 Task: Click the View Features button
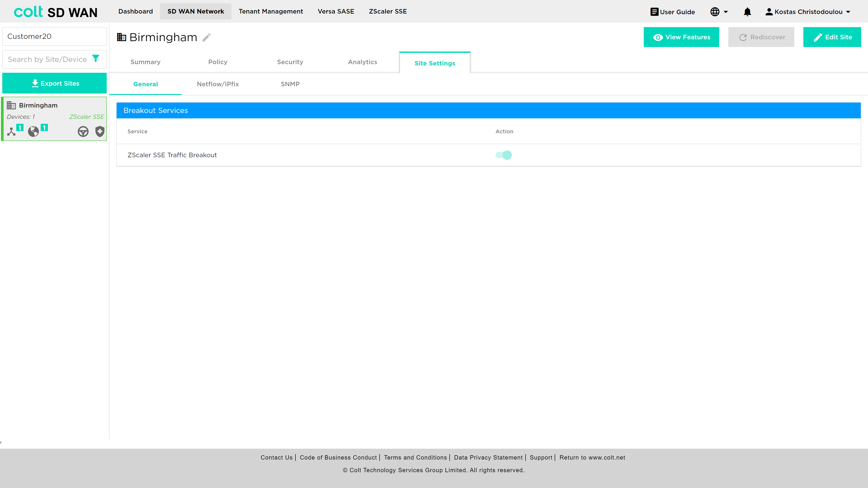coord(681,37)
